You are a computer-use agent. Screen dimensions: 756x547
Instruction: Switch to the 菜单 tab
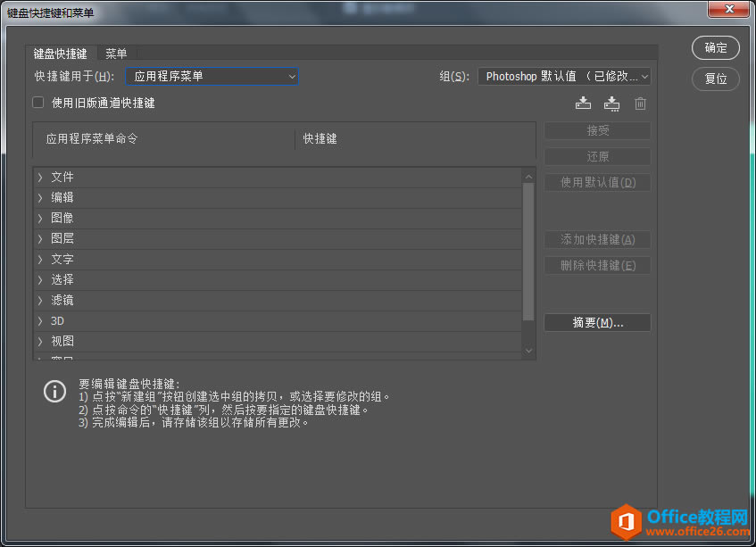coord(116,54)
